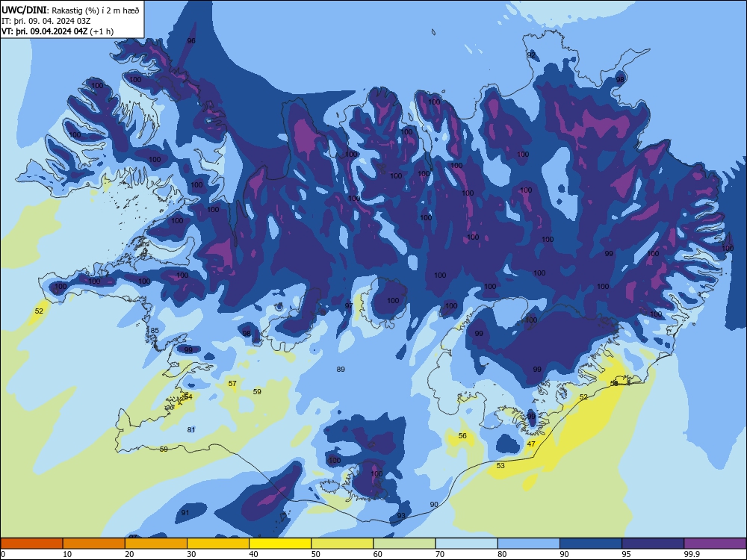Click the map value '54' on the yellow patch
Screen dimensions: 747x560
[188, 396]
